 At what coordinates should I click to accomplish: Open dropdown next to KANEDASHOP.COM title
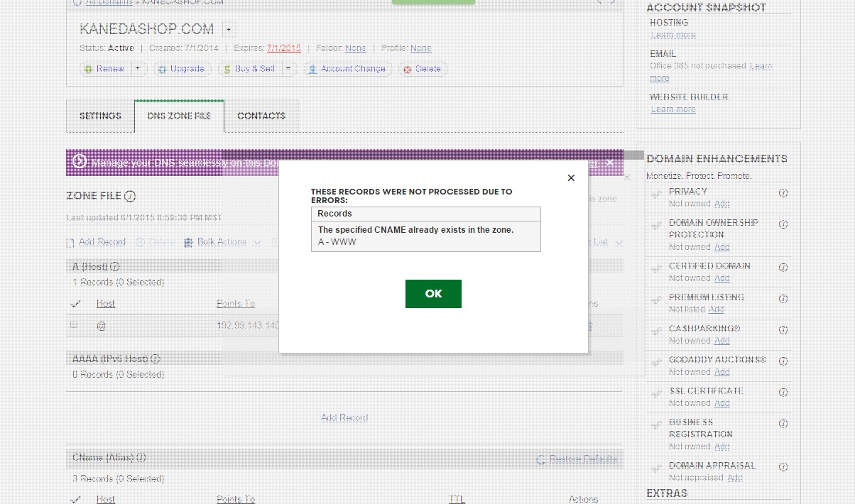pyautogui.click(x=228, y=30)
